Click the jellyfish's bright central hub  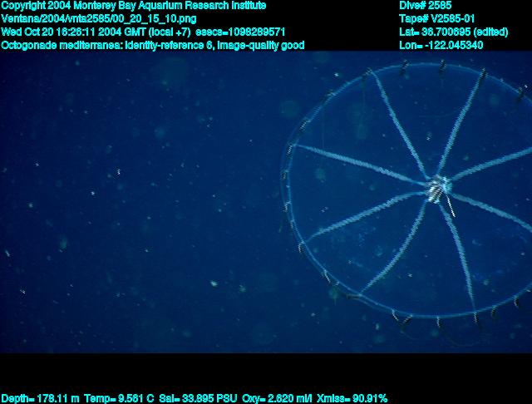pyautogui.click(x=438, y=188)
